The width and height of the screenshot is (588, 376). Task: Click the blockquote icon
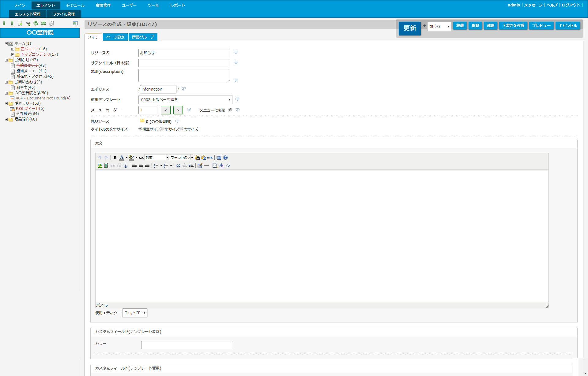click(178, 166)
